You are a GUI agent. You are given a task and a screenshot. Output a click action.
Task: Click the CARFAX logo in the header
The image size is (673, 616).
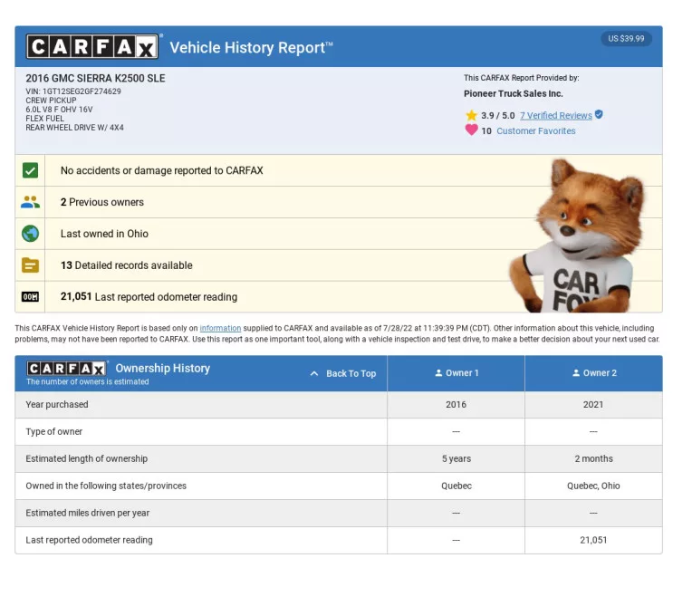[93, 46]
